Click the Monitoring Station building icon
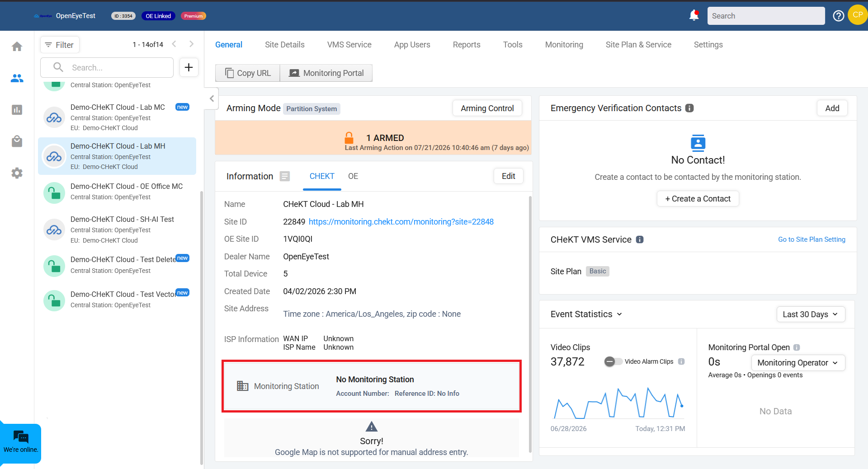This screenshot has height=469, width=868. pyautogui.click(x=243, y=386)
